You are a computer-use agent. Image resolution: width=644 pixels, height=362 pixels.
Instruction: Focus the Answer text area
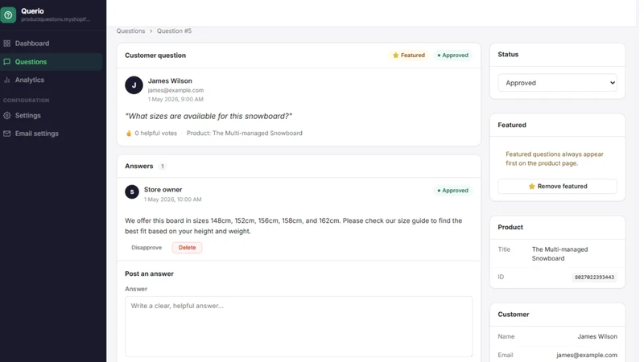tap(299, 327)
